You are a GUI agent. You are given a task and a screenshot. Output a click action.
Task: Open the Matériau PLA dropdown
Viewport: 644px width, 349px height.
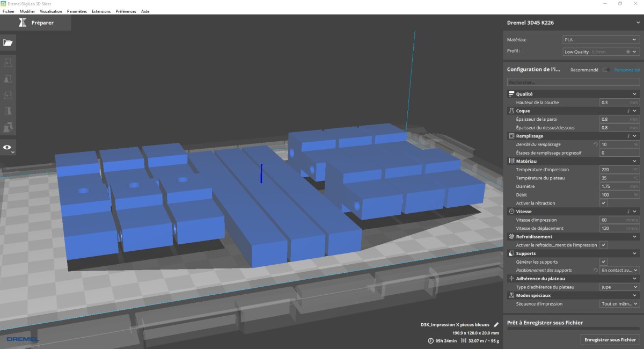coord(601,39)
